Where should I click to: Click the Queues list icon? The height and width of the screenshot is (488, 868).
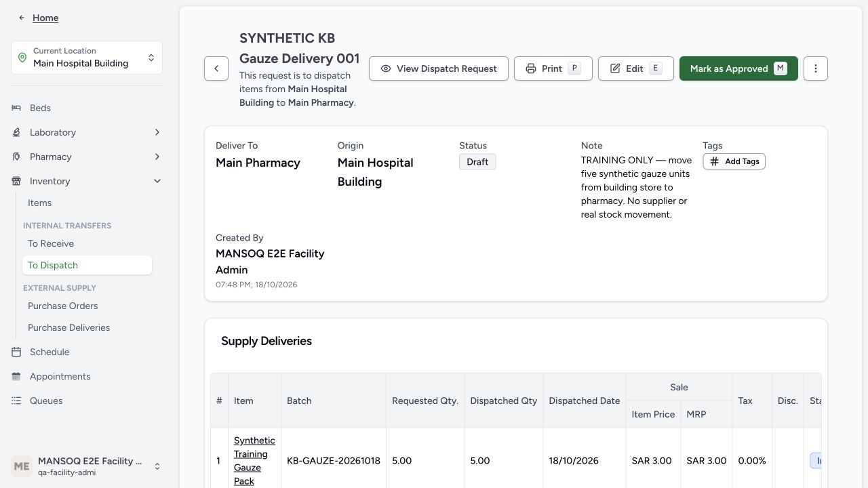[16, 401]
